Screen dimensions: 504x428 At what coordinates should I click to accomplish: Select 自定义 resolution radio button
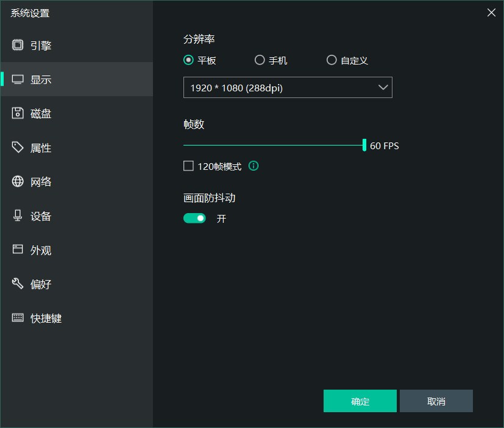[332, 60]
